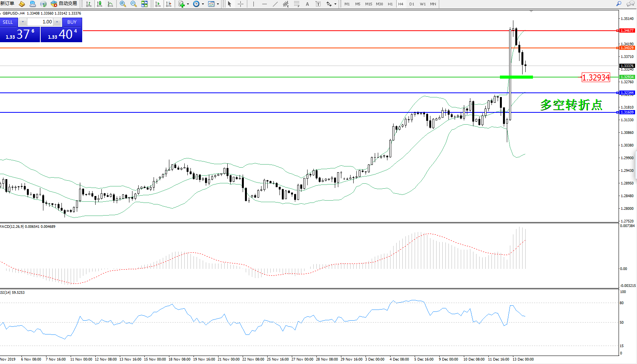This screenshot has width=637, height=364.
Task: Select the crosshair tool
Action: [240, 4]
